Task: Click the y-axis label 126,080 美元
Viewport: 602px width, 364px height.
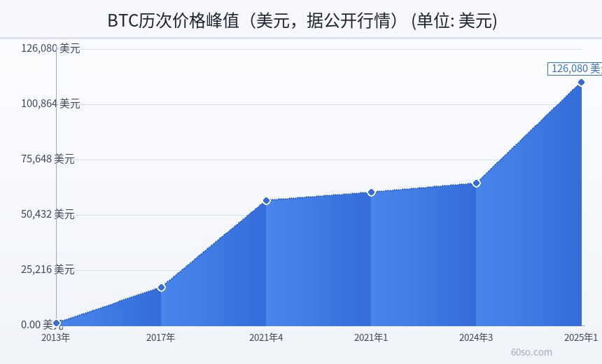Action: click(50, 48)
